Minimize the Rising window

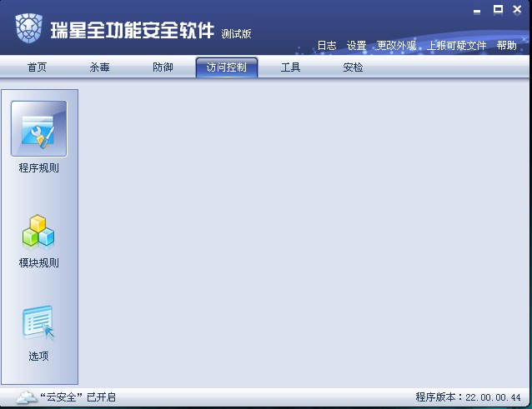(477, 12)
